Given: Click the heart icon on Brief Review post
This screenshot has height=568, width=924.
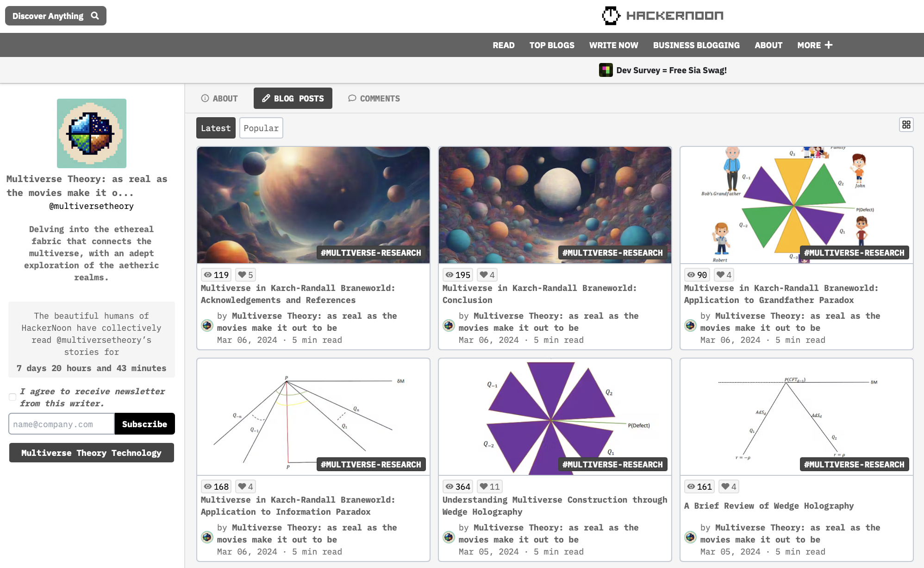Looking at the screenshot, I should click(x=725, y=486).
